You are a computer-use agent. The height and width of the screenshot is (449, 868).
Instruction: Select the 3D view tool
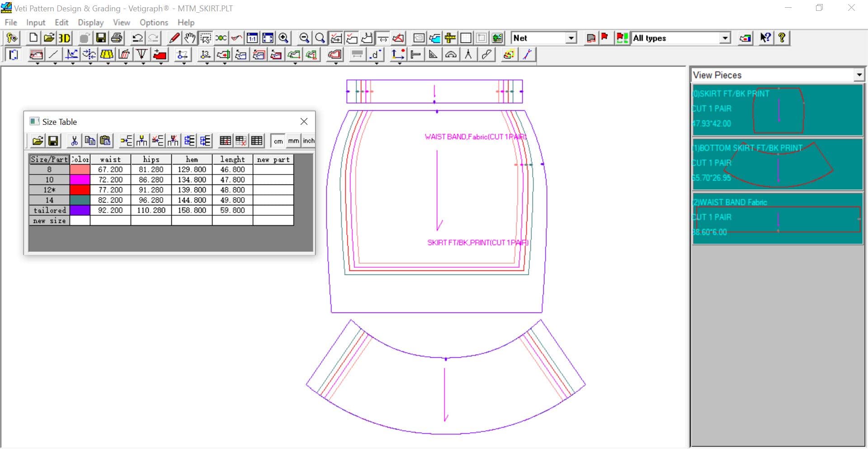pos(64,38)
